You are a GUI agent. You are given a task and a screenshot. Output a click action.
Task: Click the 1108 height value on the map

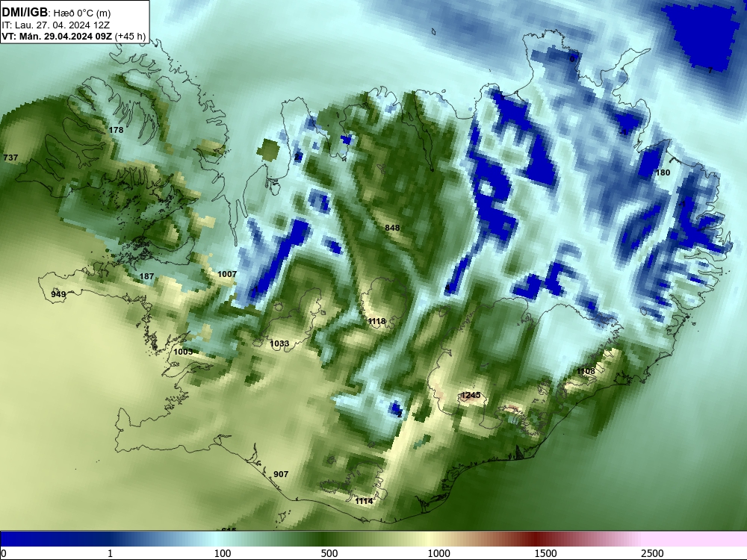(x=586, y=371)
